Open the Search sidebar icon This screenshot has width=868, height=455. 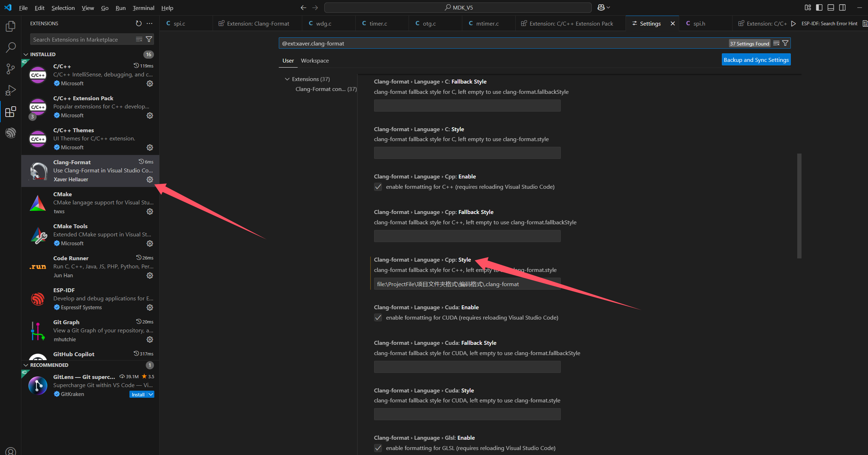(10, 47)
